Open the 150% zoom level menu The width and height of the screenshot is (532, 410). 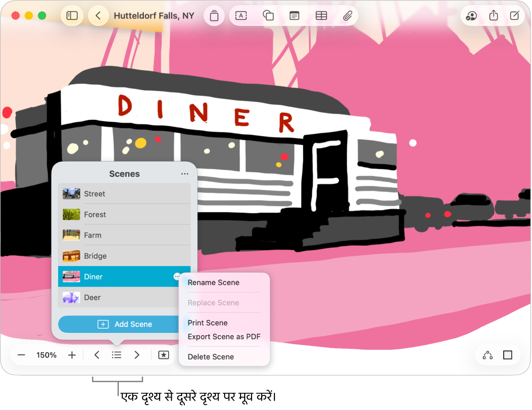pos(46,355)
